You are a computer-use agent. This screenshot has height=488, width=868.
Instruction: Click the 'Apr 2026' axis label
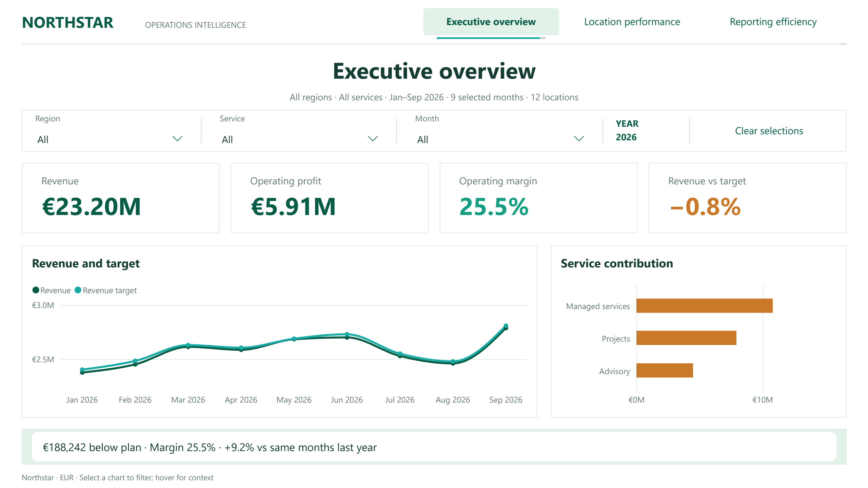[x=241, y=400]
